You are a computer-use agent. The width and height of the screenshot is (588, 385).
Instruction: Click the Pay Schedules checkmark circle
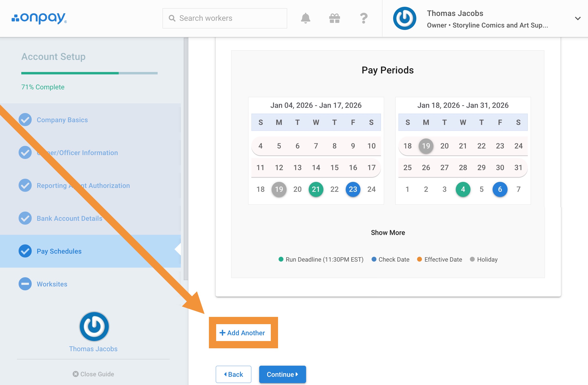click(25, 251)
